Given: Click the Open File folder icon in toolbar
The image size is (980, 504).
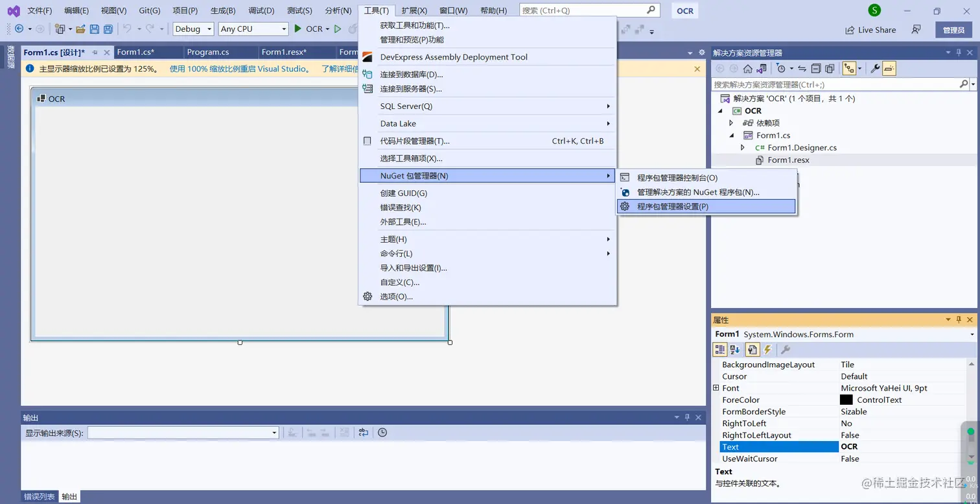Looking at the screenshot, I should pyautogui.click(x=81, y=29).
